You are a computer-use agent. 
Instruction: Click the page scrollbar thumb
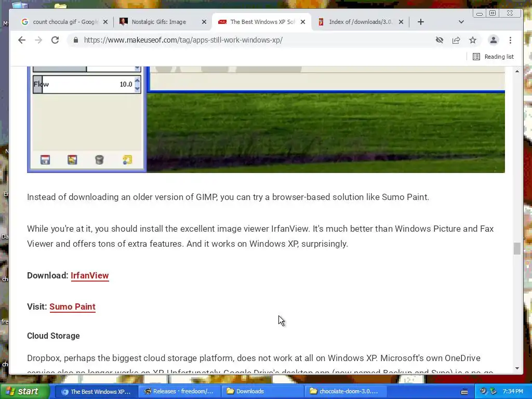[x=517, y=248]
